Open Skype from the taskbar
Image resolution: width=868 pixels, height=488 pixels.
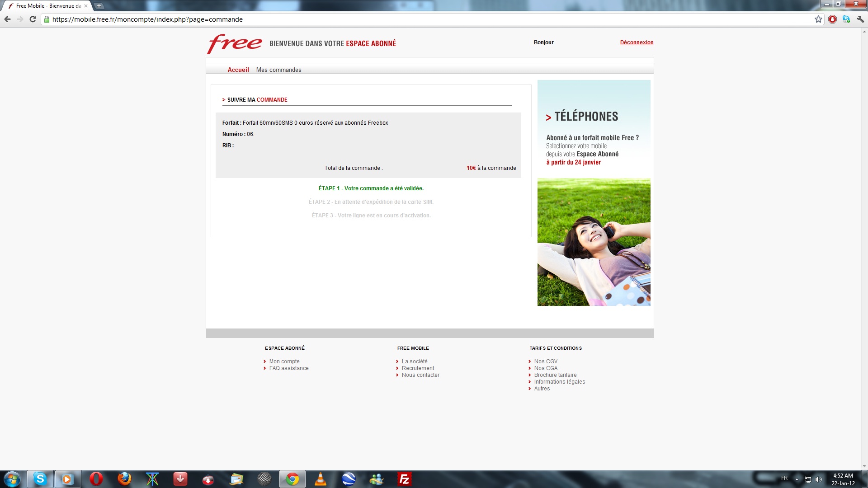pyautogui.click(x=40, y=479)
